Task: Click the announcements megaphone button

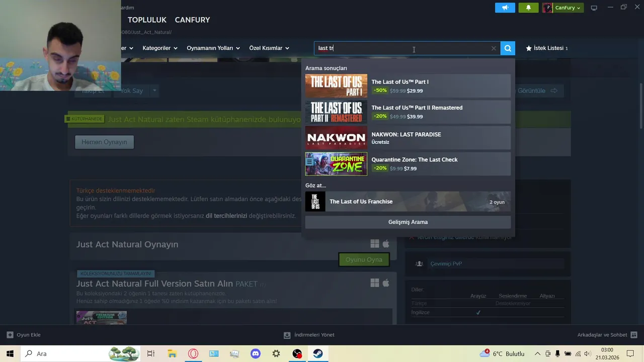Action: (505, 8)
